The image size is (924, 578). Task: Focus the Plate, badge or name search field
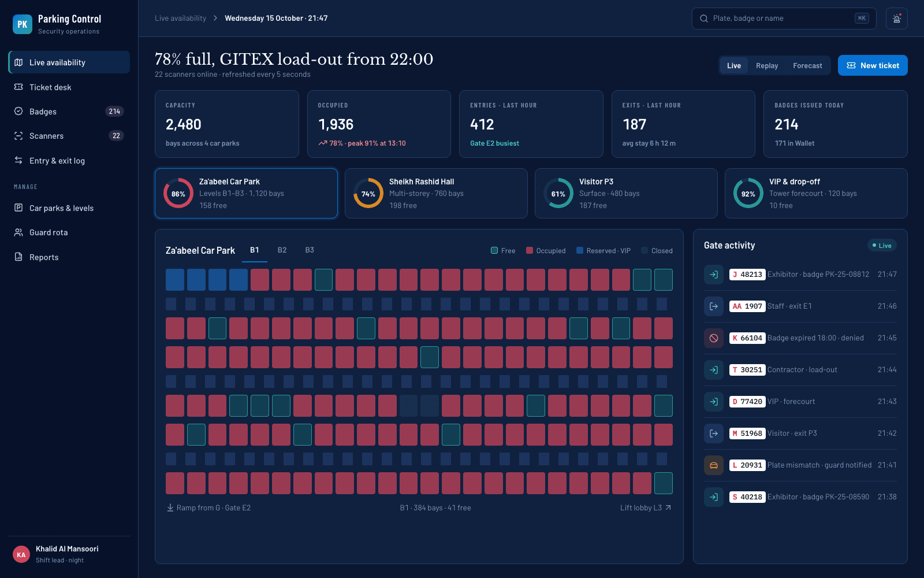[x=784, y=18]
